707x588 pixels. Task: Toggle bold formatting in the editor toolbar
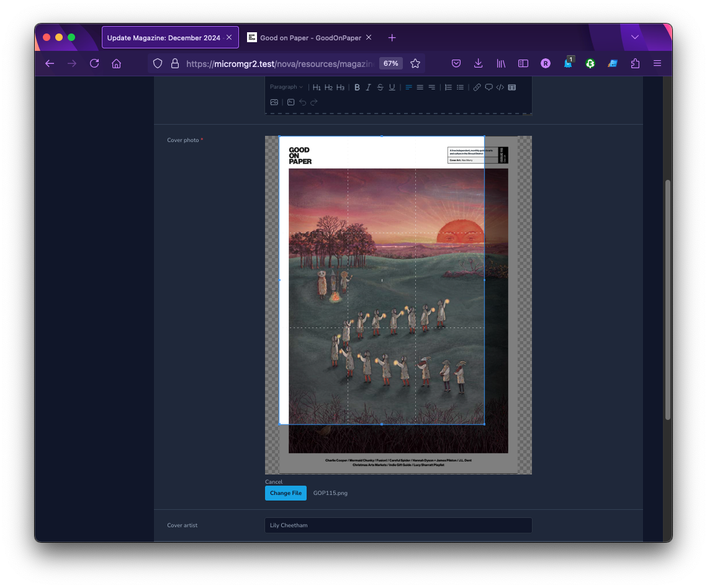coord(357,87)
